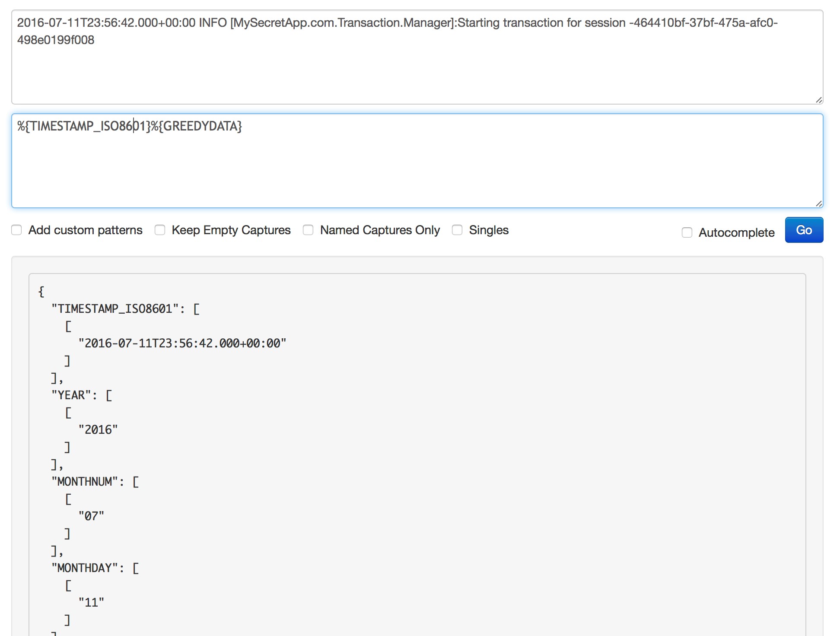This screenshot has height=636, width=840.
Task: Click inside the grok pattern textarea
Action: click(417, 169)
